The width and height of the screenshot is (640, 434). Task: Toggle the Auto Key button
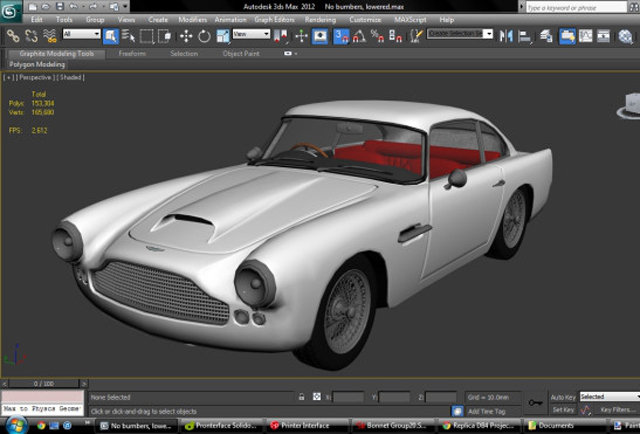pyautogui.click(x=563, y=397)
